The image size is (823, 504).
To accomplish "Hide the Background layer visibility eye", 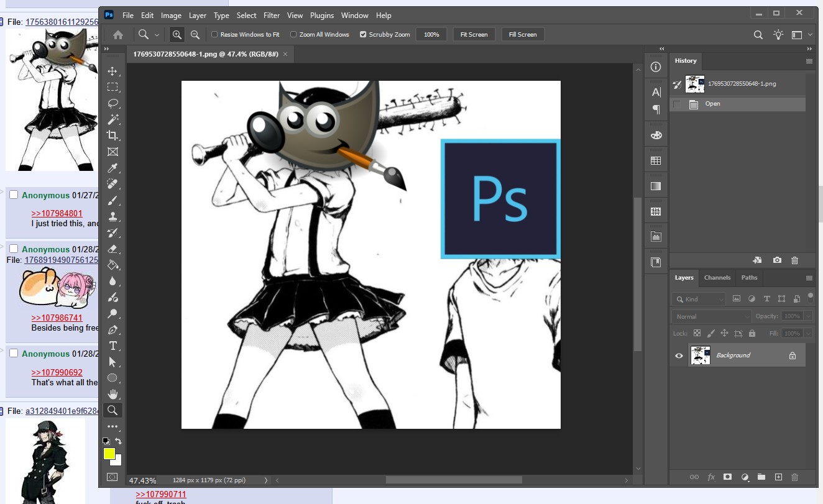I will tap(679, 355).
